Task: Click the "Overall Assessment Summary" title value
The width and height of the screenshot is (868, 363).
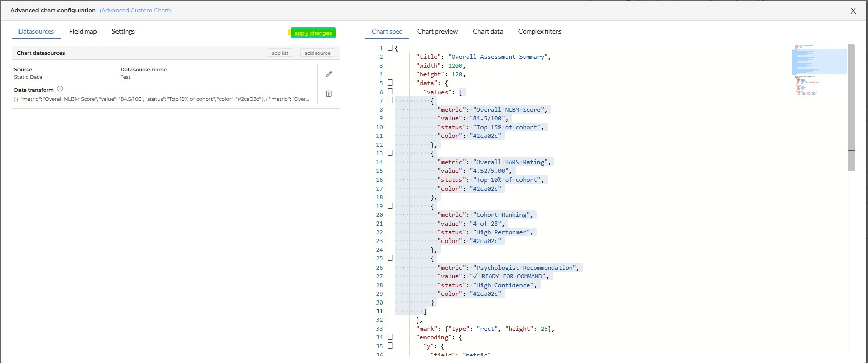Action: 498,57
